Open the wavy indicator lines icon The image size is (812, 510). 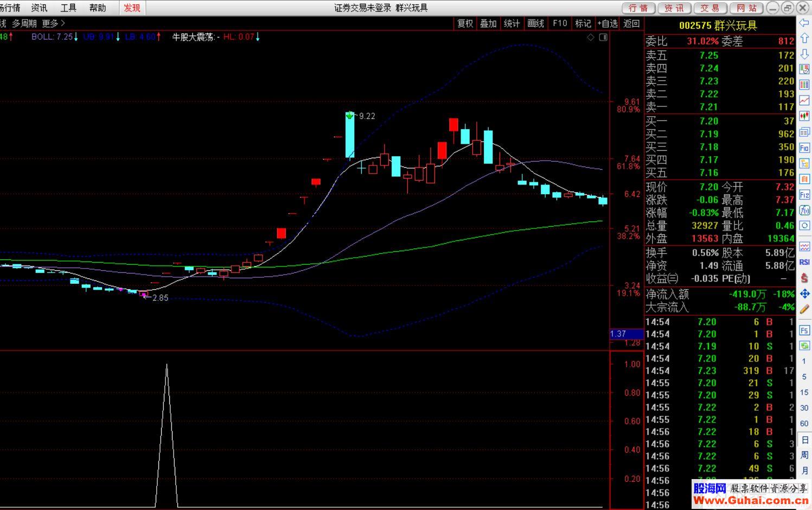coord(804,247)
